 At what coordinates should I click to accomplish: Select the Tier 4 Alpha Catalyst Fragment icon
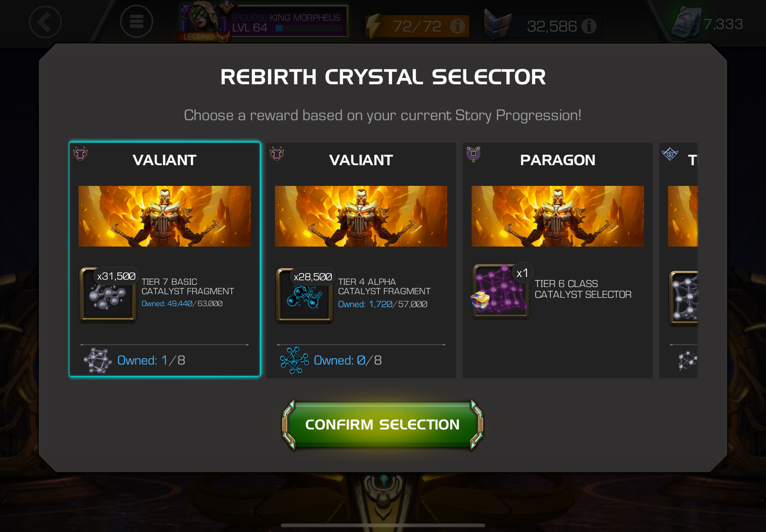[304, 295]
